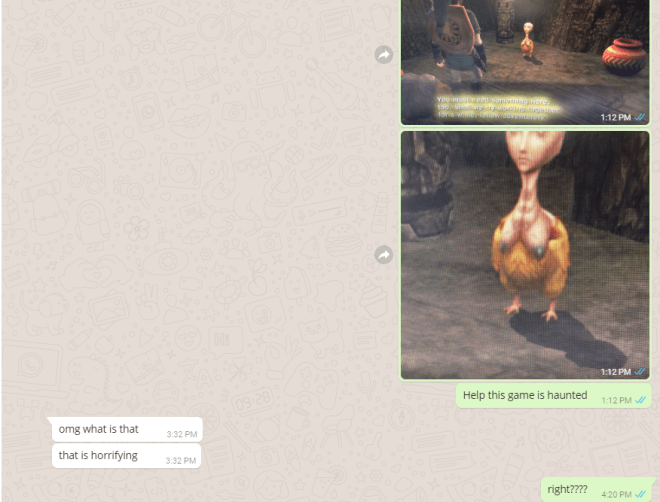Image resolution: width=660 pixels, height=502 pixels.
Task: Click the 3:32 PM time beside 'that is horrifying'
Action: click(181, 461)
